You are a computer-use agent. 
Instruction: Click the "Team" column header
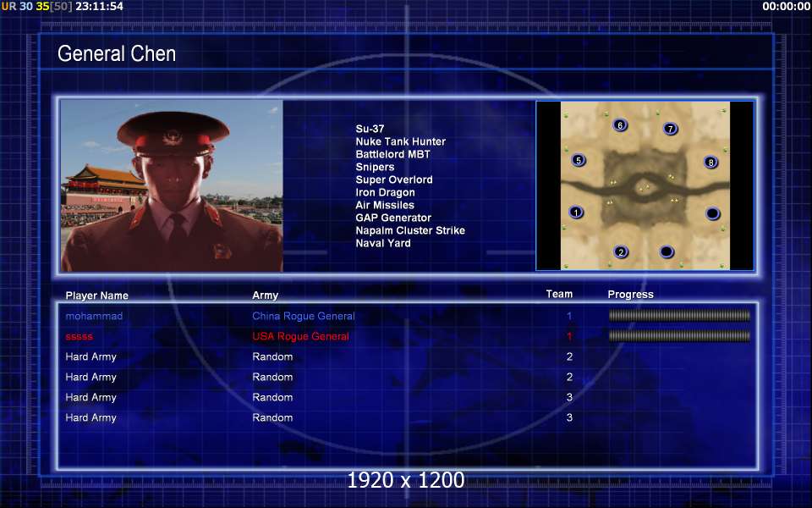click(x=559, y=294)
